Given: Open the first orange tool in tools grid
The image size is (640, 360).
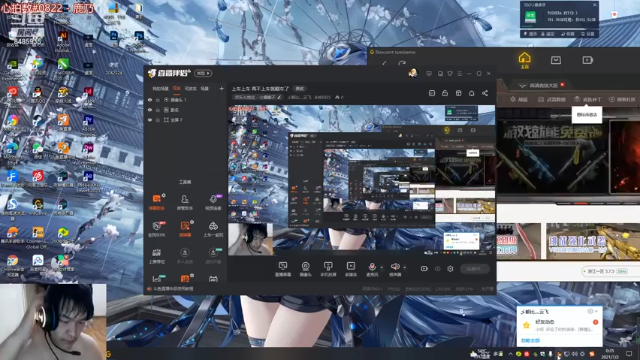Looking at the screenshot, I should pyautogui.click(x=157, y=202).
